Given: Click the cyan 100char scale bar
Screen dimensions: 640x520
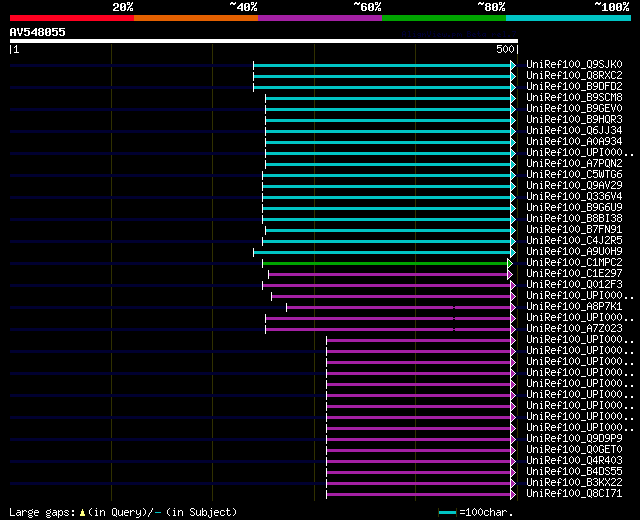Looking at the screenshot, I should 447,513.
